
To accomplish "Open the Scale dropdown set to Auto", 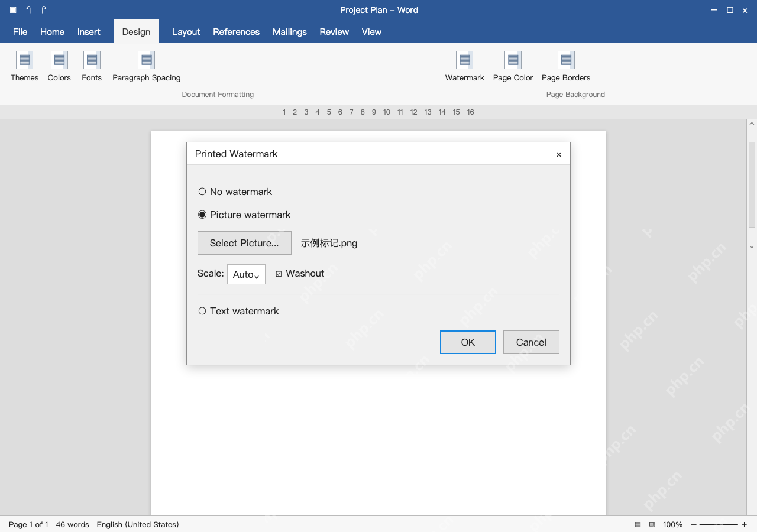I will pyautogui.click(x=246, y=274).
